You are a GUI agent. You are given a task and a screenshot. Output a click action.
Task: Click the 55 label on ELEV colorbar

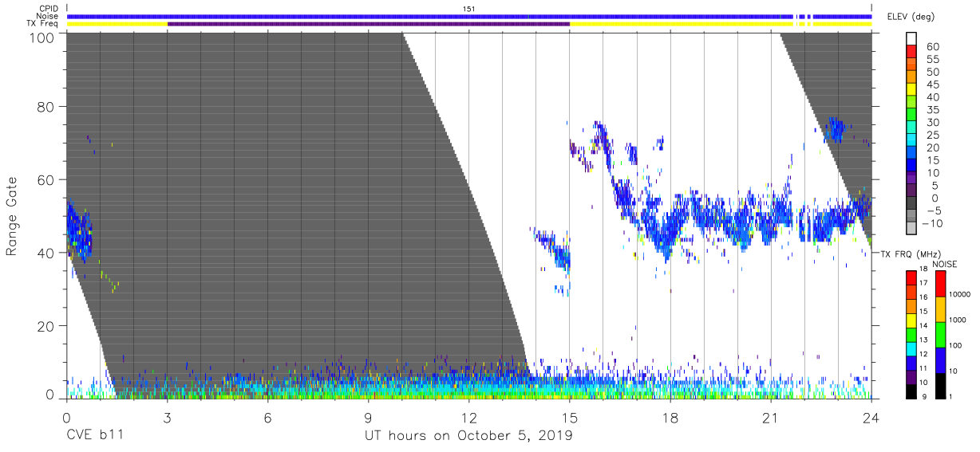(932, 60)
